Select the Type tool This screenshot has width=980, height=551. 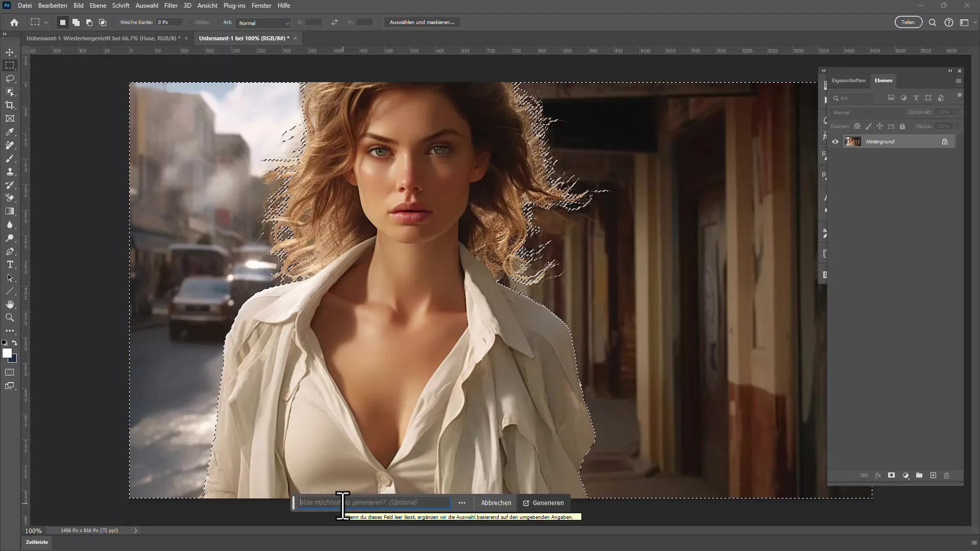(10, 265)
